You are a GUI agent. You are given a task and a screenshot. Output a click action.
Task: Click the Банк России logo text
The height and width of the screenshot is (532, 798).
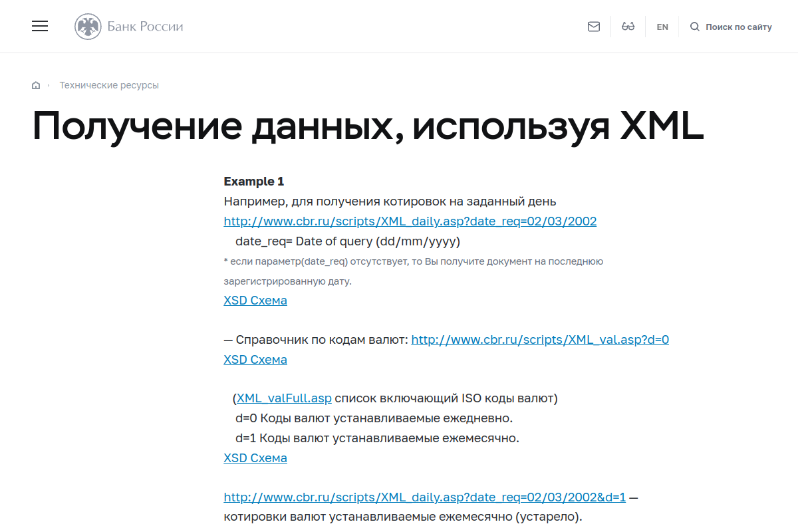pos(145,27)
